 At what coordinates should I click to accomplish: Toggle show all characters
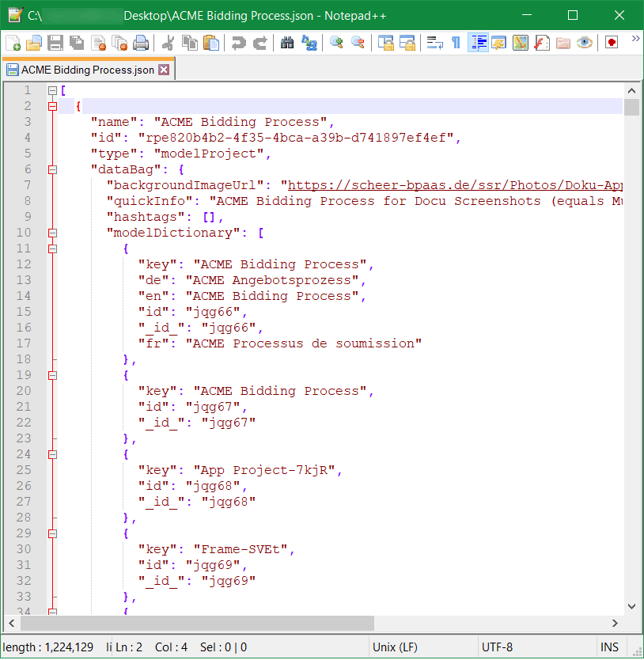[456, 43]
